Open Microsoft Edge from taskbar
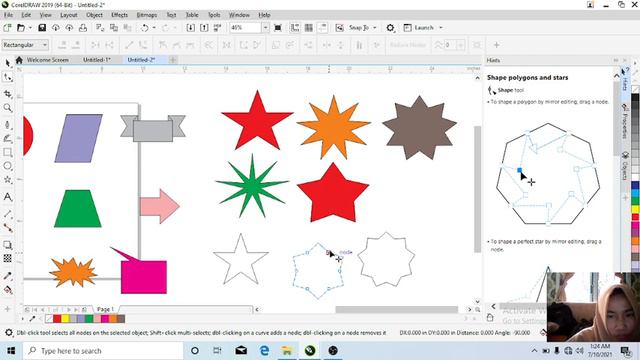This screenshot has height=360, width=640. tap(264, 351)
